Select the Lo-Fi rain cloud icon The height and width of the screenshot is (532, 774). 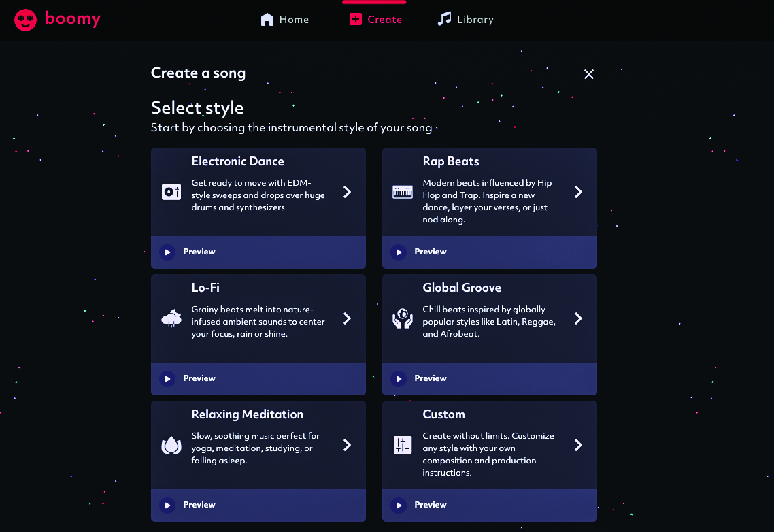point(171,318)
